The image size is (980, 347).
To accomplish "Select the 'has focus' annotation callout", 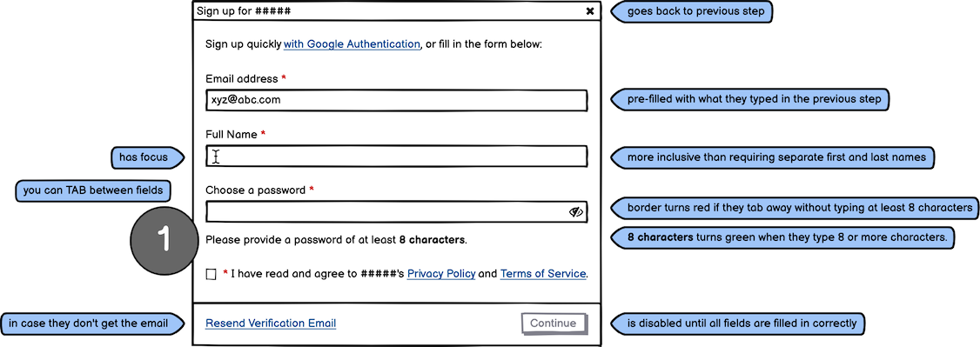I will pyautogui.click(x=147, y=157).
